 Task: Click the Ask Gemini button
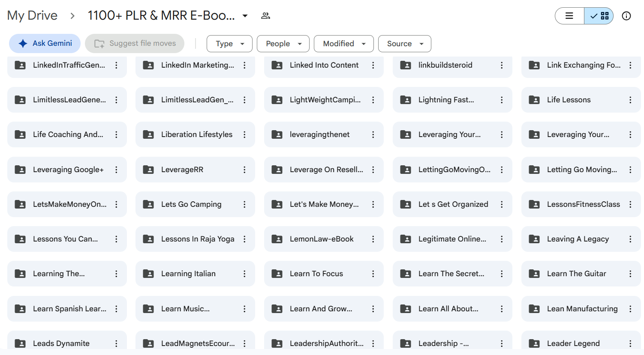click(45, 43)
